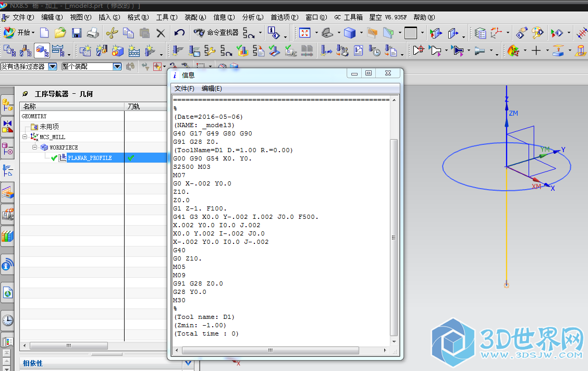
Task: Expand the 相依性 Dependencies panel chevron
Action: [x=188, y=363]
